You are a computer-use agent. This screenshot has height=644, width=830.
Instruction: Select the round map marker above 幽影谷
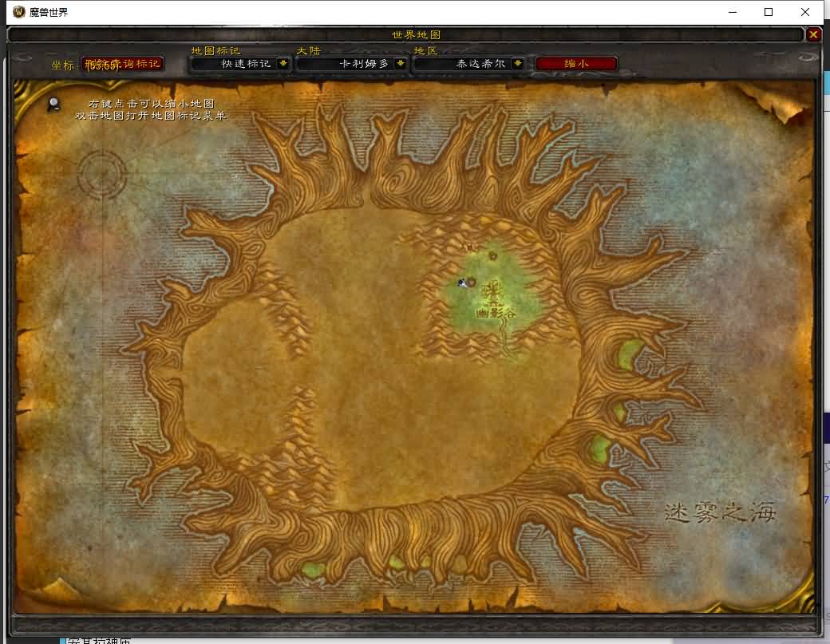(x=493, y=255)
